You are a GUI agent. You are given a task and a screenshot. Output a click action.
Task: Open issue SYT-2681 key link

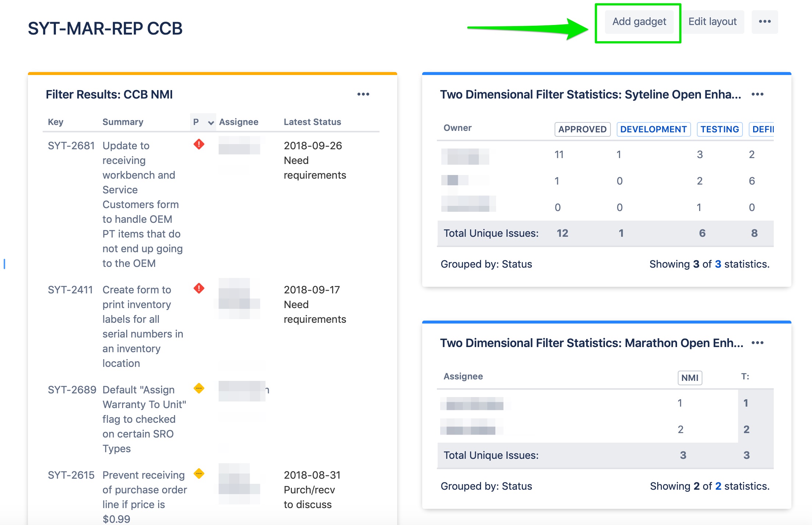71,146
